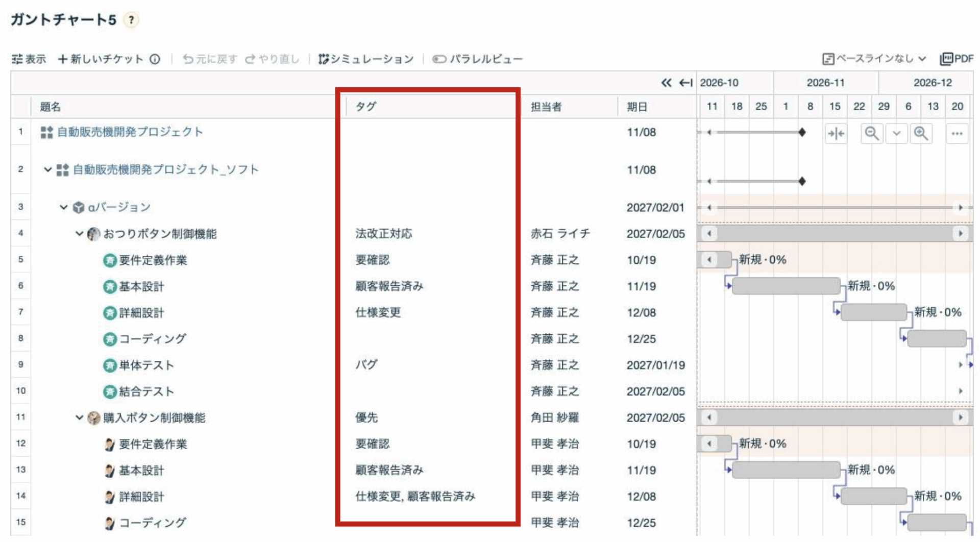This screenshot has height=542, width=980.
Task: Click the avatar on row 14 詳細設計
Action: pyautogui.click(x=109, y=497)
